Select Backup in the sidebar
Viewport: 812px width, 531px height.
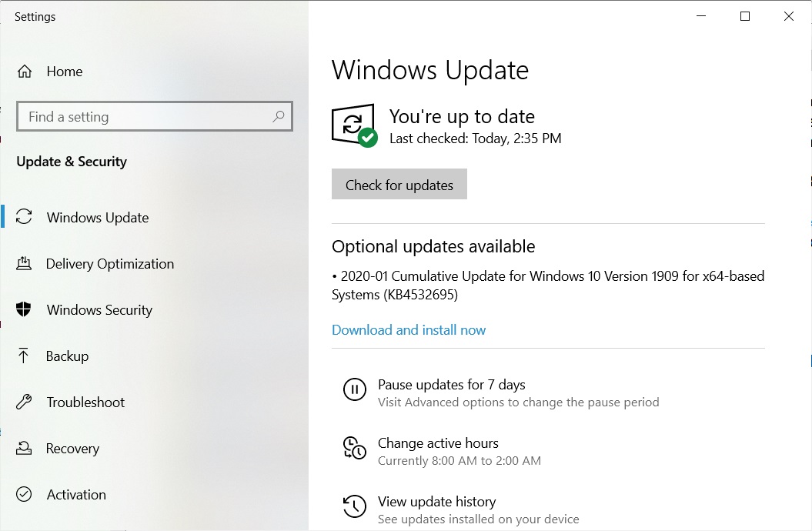(67, 356)
